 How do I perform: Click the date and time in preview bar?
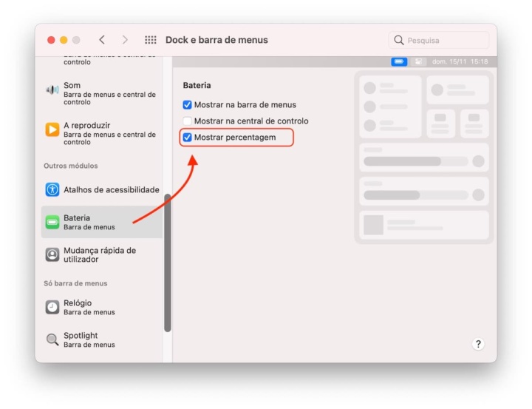(460, 61)
